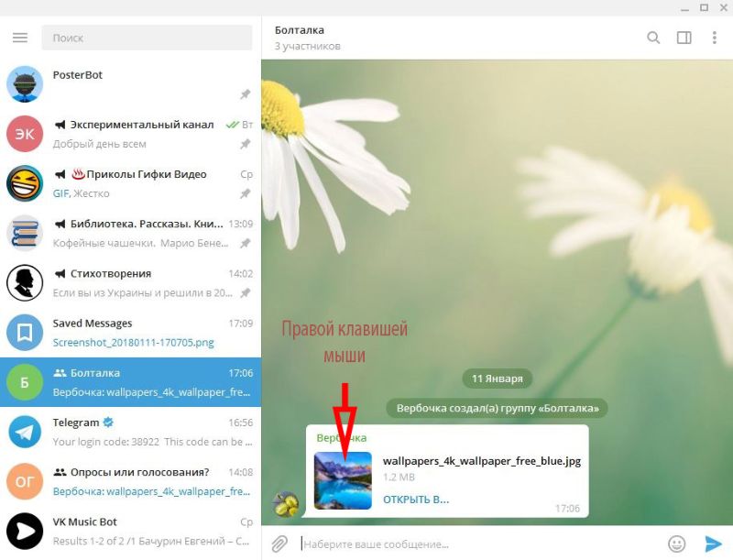Click pin icon on Стихотворения row

coord(245,293)
